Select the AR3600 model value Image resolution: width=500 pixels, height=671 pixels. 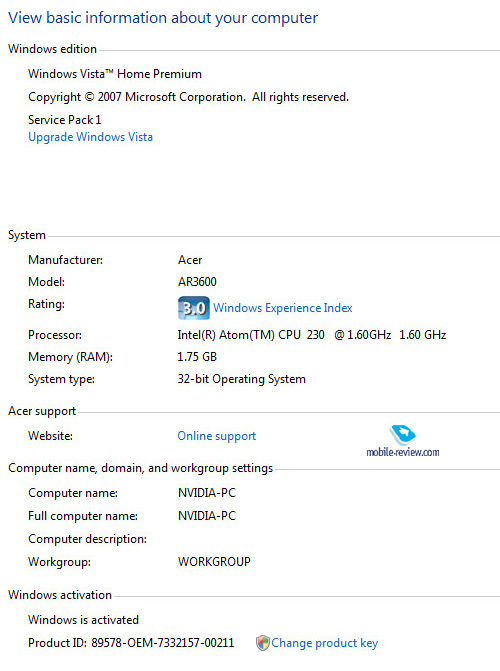[x=197, y=282]
